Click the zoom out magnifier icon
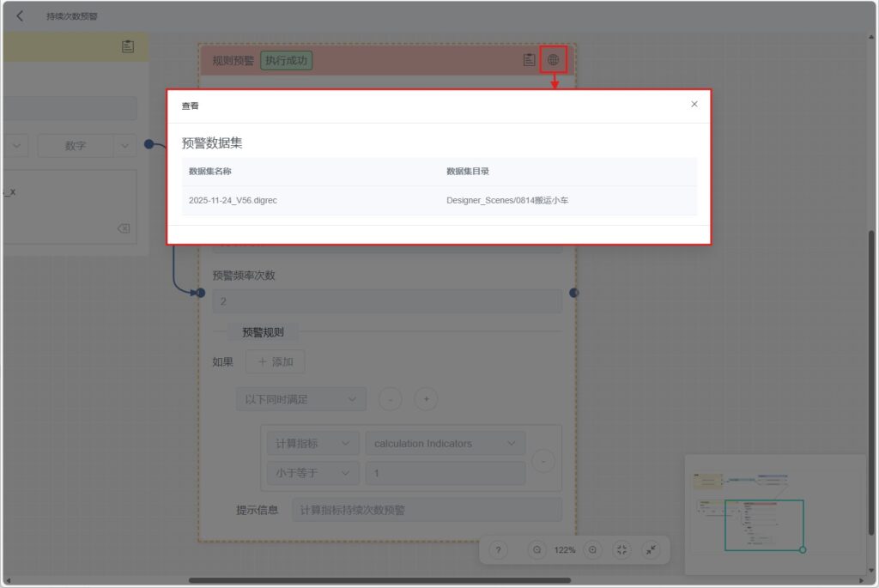This screenshot has width=879, height=588. 537,549
